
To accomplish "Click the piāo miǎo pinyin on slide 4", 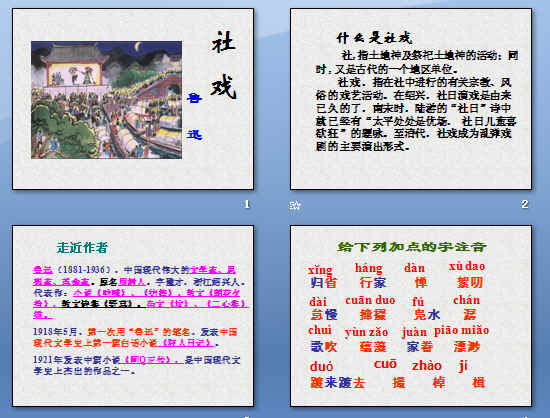I will [461, 330].
